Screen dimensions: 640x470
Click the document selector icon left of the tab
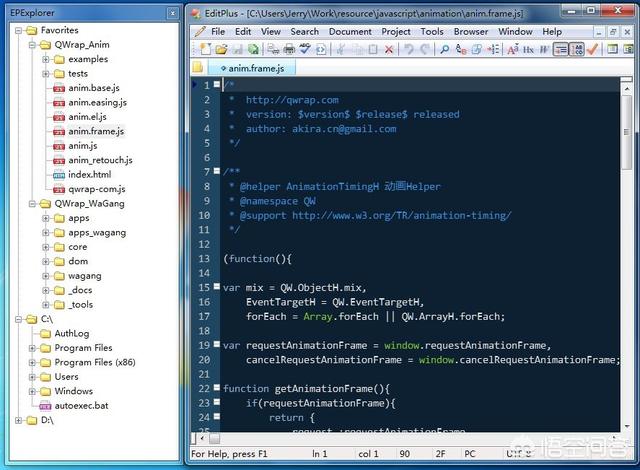(198, 67)
